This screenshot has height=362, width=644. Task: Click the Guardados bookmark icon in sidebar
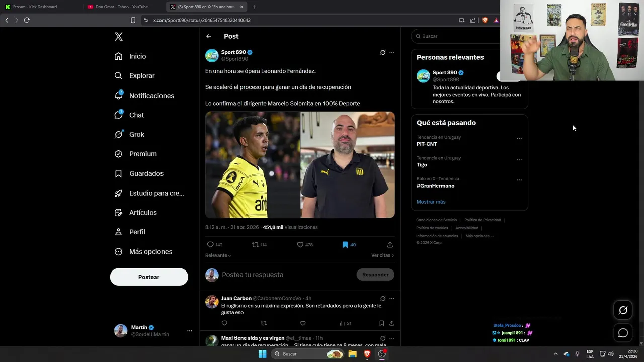[x=118, y=173]
